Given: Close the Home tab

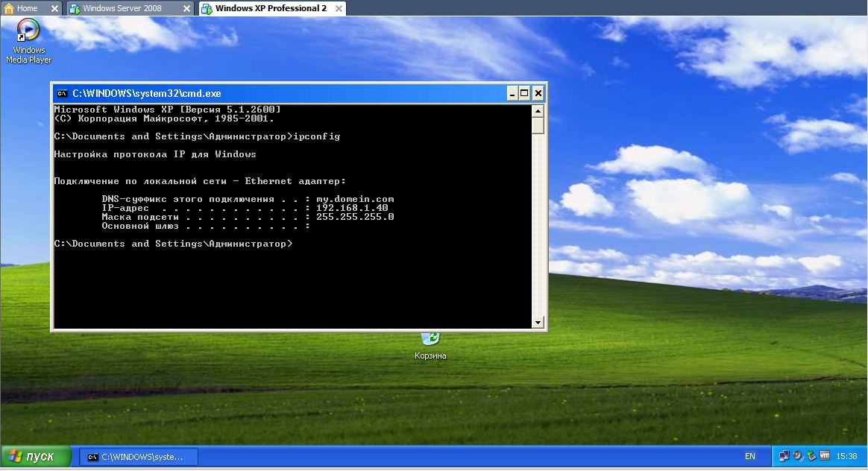Looking at the screenshot, I should (x=54, y=8).
